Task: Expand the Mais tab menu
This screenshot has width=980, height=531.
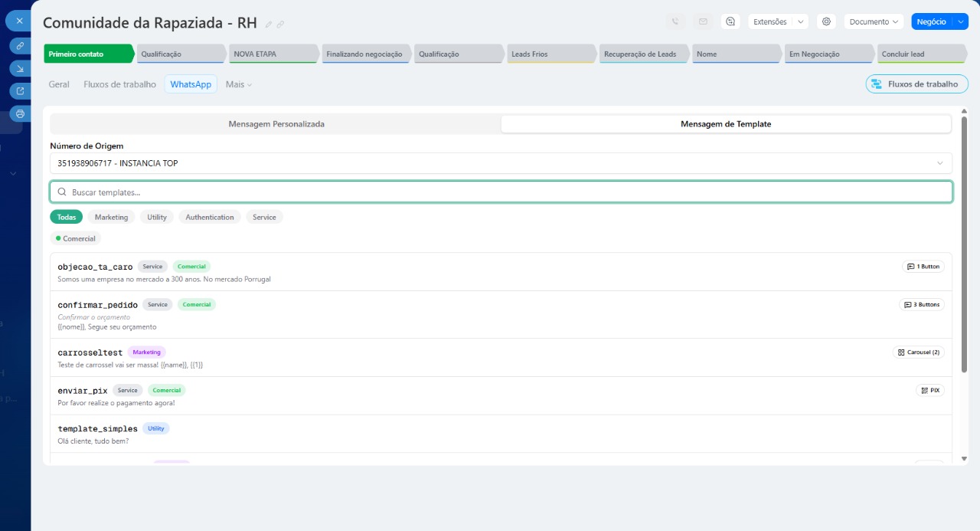Action: coord(238,84)
